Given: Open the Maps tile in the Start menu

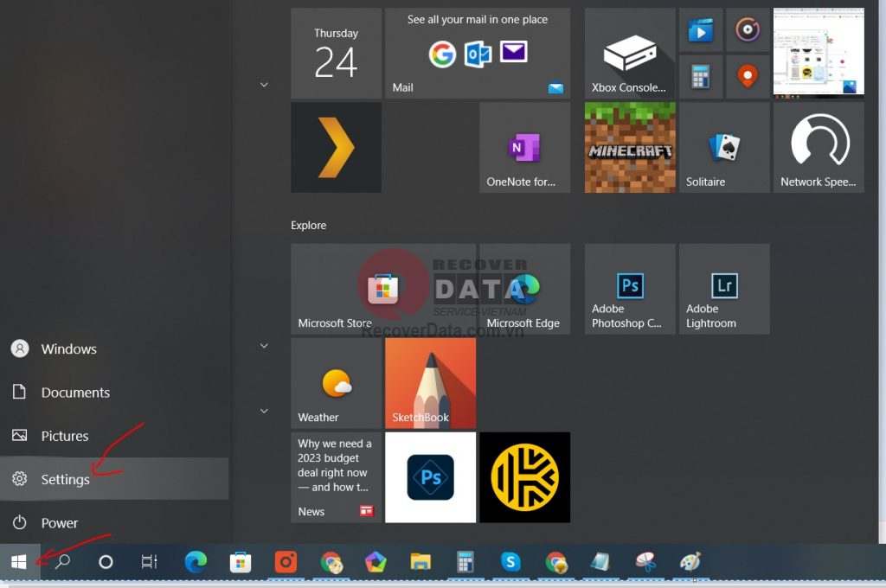Looking at the screenshot, I should pyautogui.click(x=747, y=76).
